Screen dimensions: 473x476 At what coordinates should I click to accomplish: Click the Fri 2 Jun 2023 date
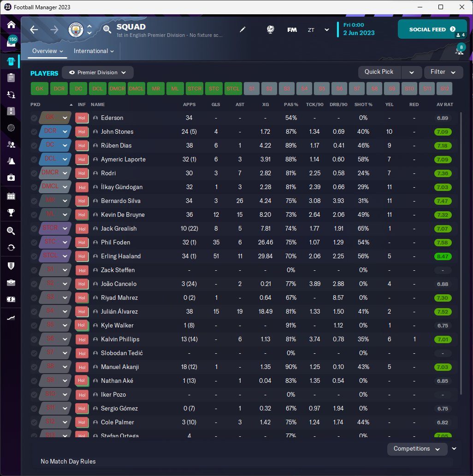point(359,29)
